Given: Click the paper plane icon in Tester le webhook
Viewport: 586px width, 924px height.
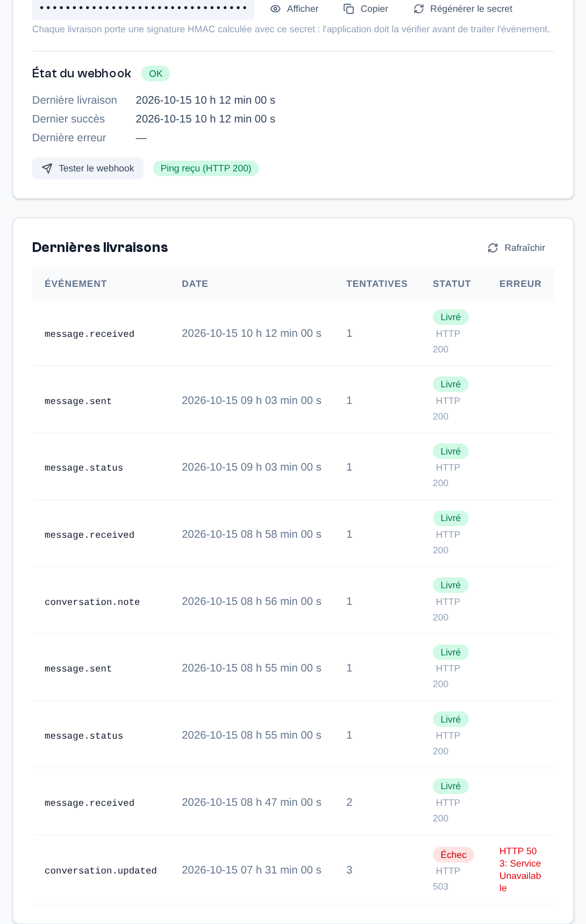Looking at the screenshot, I should (x=47, y=169).
